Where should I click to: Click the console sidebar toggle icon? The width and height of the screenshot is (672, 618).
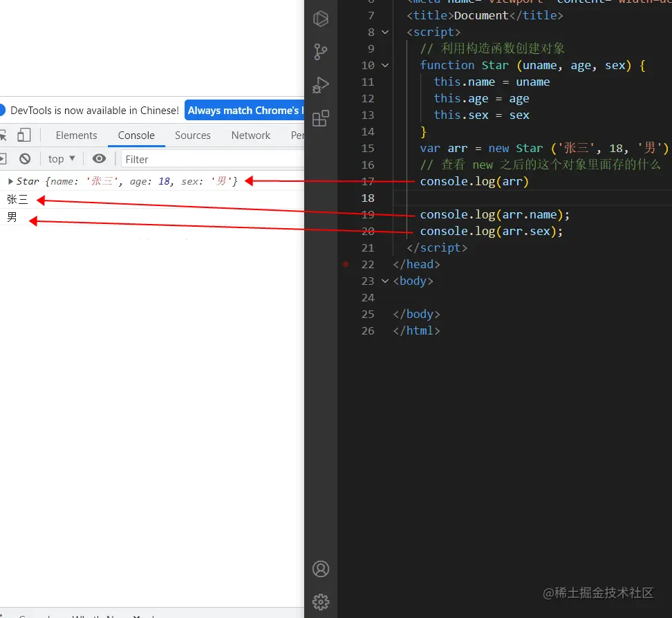(x=3, y=159)
